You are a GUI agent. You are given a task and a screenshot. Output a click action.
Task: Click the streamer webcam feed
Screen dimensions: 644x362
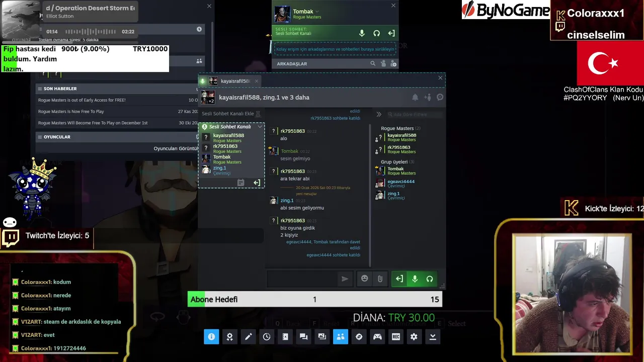pos(572,294)
